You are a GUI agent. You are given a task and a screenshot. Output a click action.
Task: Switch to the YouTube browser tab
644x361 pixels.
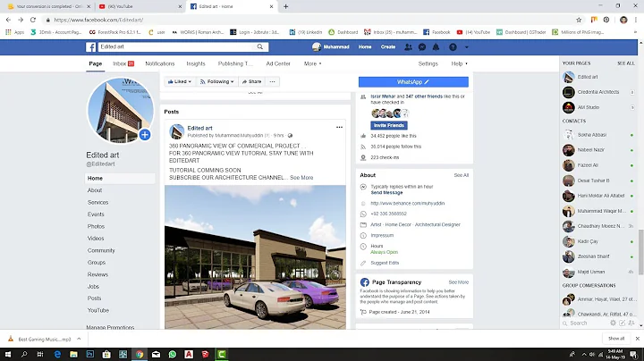(x=140, y=6)
